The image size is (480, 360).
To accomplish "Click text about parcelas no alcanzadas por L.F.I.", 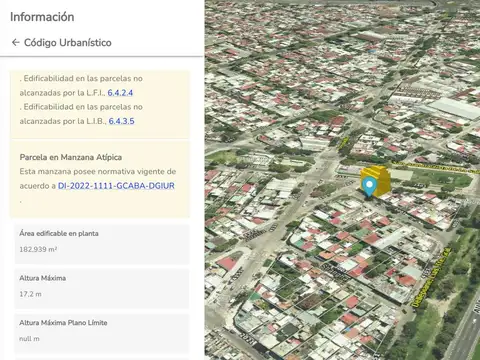I will click(x=81, y=85).
